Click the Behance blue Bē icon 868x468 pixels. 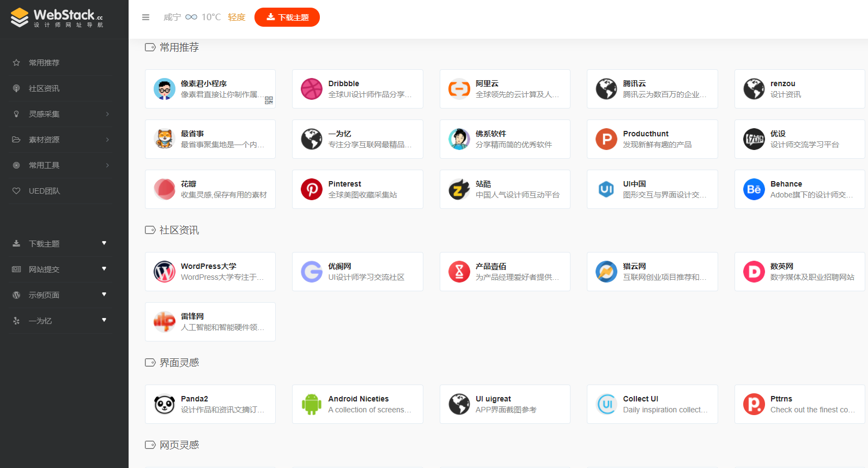pos(754,189)
